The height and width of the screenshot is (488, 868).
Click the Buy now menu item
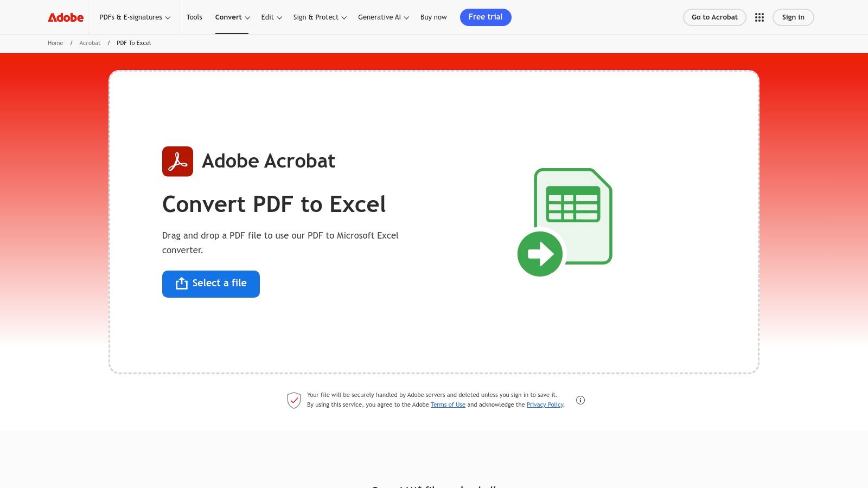(433, 17)
